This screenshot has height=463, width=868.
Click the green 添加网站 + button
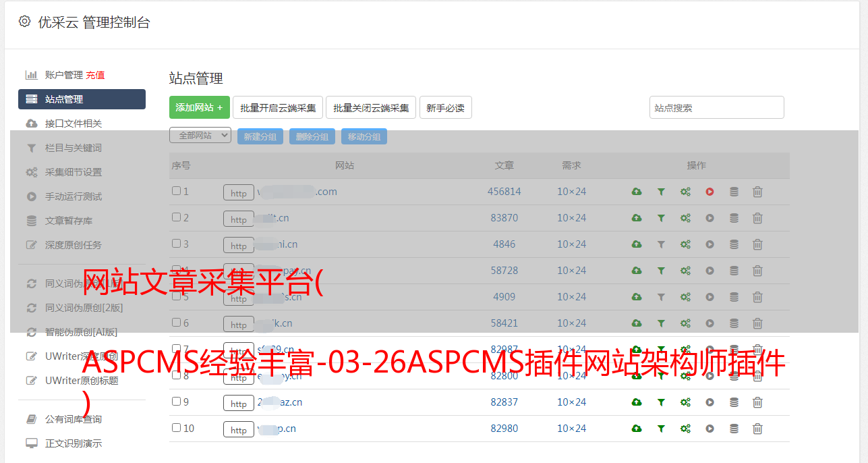[200, 107]
